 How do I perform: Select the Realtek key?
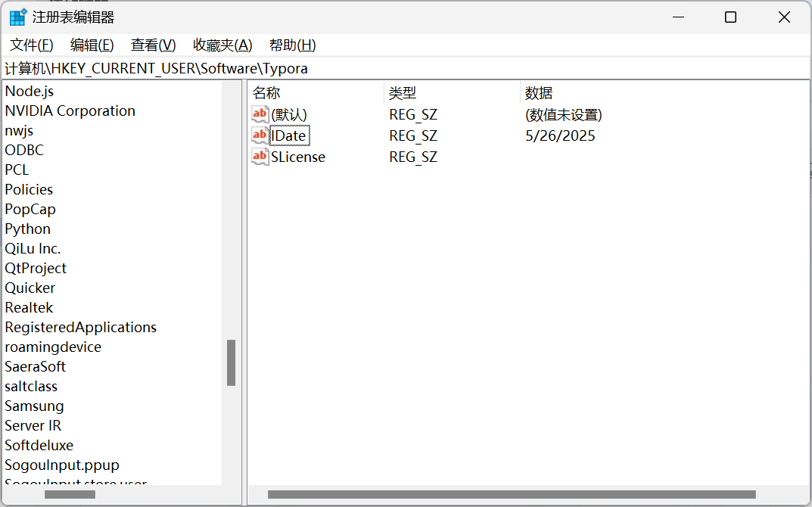[x=29, y=308]
